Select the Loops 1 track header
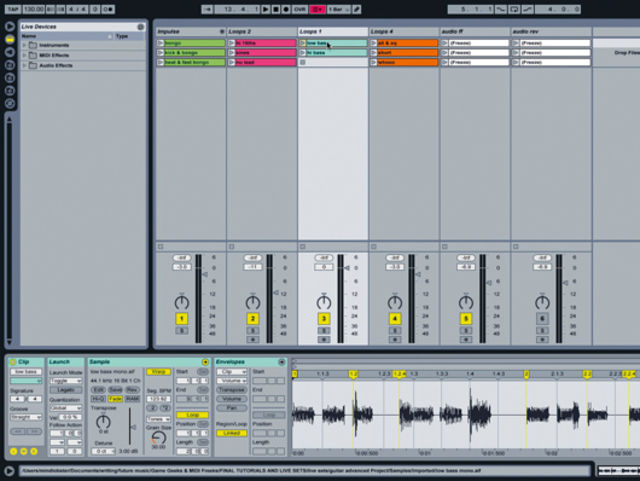The width and height of the screenshot is (640, 481). pos(333,31)
